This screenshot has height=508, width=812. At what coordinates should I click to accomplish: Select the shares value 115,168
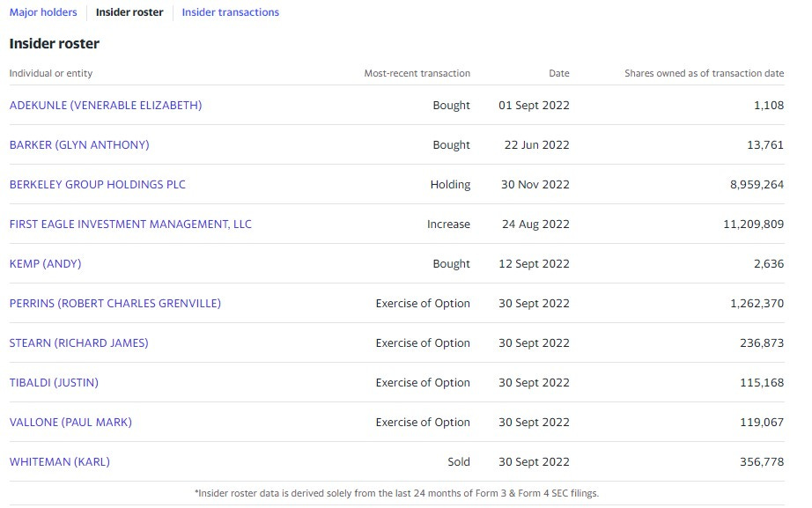point(761,383)
